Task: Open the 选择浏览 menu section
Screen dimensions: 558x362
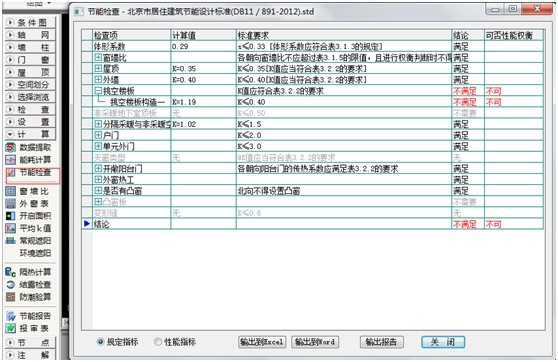Action: click(x=30, y=97)
